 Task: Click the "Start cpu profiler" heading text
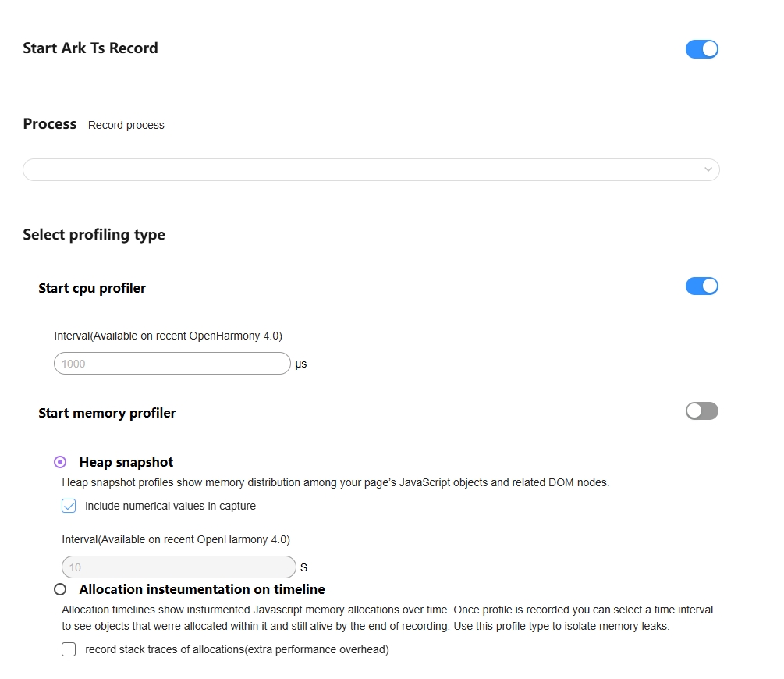[92, 288]
